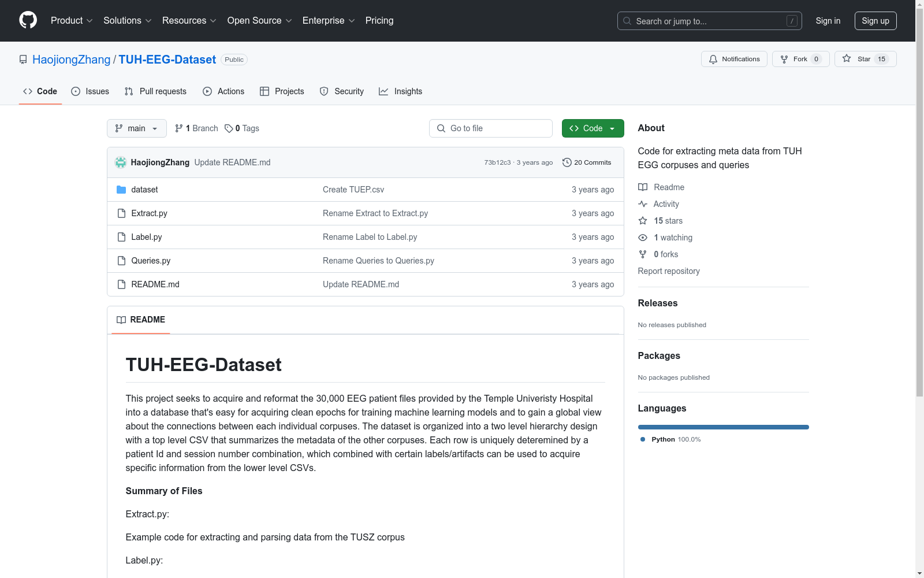
Task: Expand the green Code dropdown button
Action: pos(593,128)
